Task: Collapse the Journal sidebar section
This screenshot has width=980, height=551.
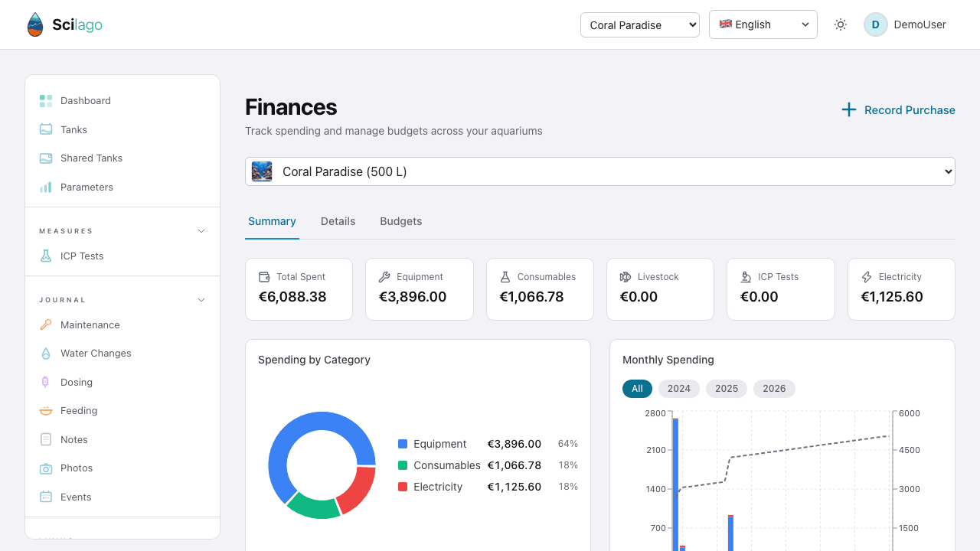Action: (201, 300)
